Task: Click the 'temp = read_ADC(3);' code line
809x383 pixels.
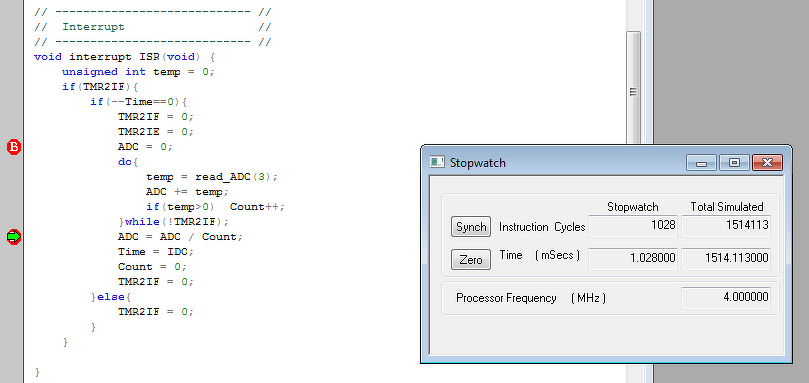Action: (212, 177)
